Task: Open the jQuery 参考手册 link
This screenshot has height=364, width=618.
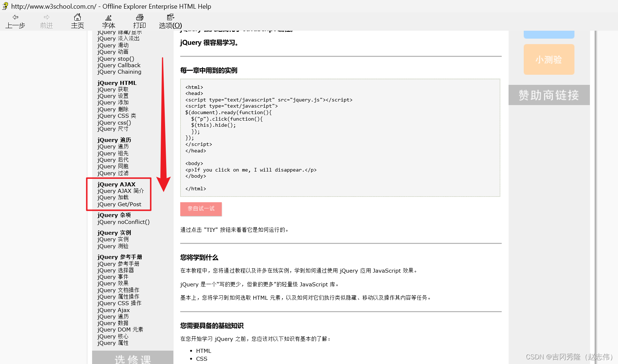Action: 118,264
